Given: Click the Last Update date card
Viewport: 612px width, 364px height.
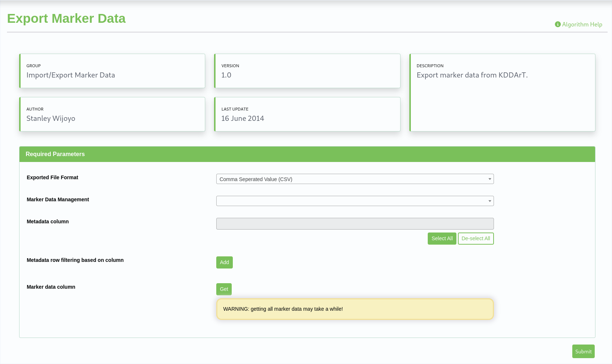Looking at the screenshot, I should [x=307, y=114].
